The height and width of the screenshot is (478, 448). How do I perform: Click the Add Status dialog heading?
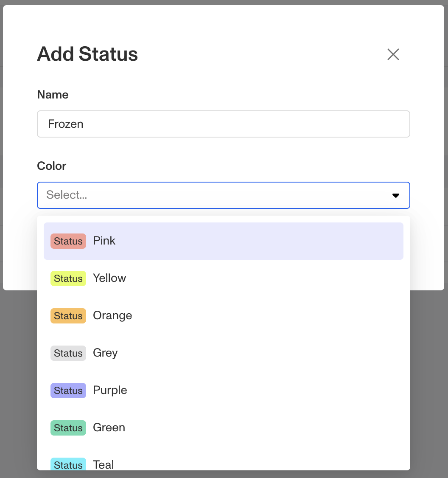pyautogui.click(x=87, y=54)
